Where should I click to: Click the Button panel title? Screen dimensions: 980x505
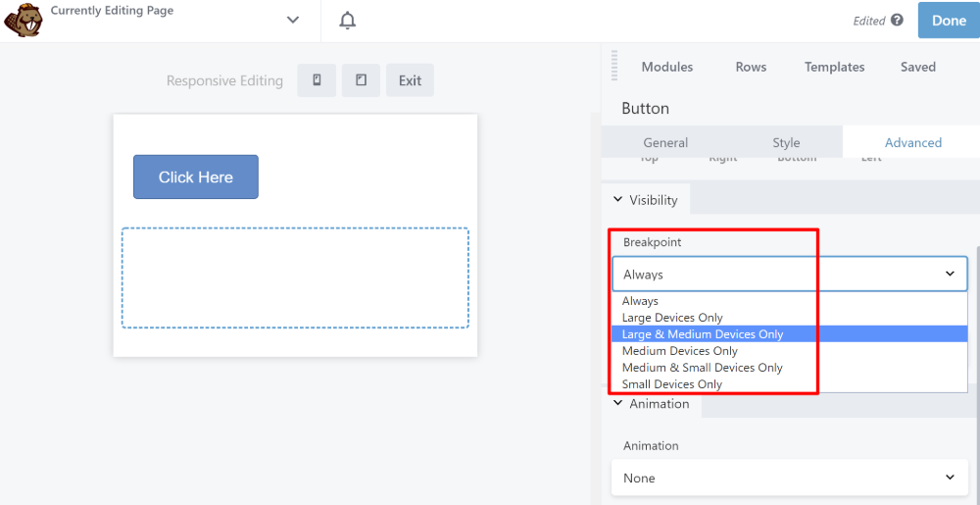pyautogui.click(x=645, y=109)
